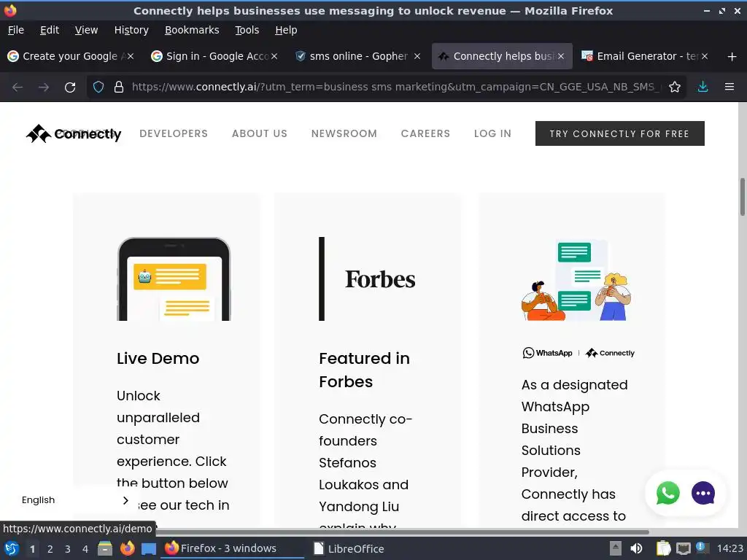Switch to 'Sign in - Google Acco' tab

(214, 56)
